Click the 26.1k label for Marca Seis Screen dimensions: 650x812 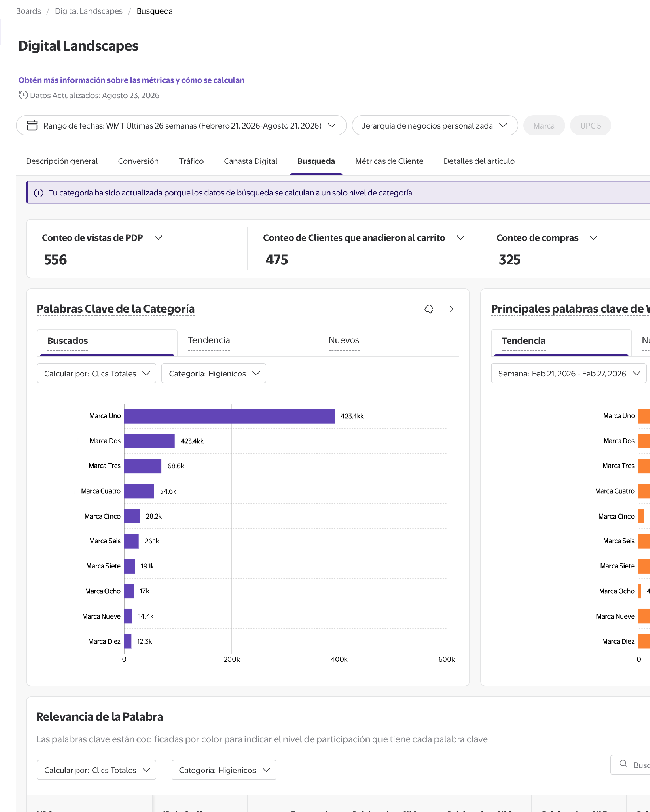(152, 541)
